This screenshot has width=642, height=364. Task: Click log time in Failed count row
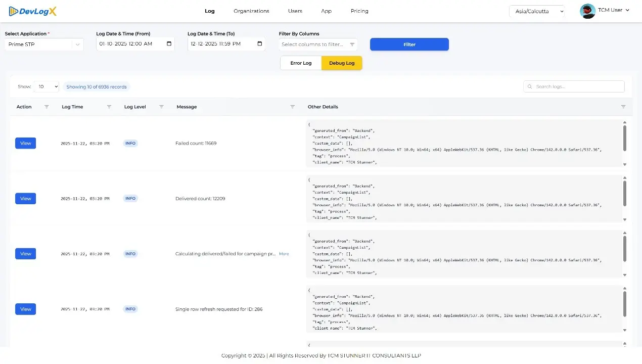pos(85,144)
